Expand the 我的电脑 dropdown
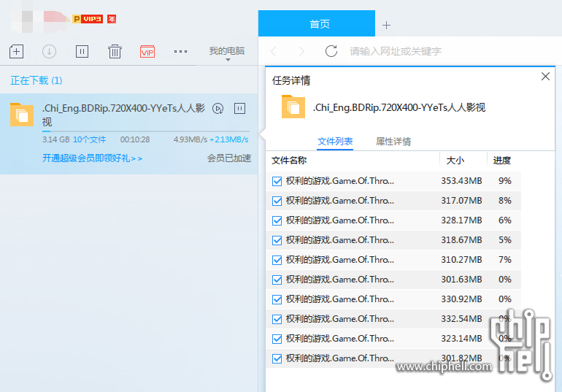 [x=227, y=53]
